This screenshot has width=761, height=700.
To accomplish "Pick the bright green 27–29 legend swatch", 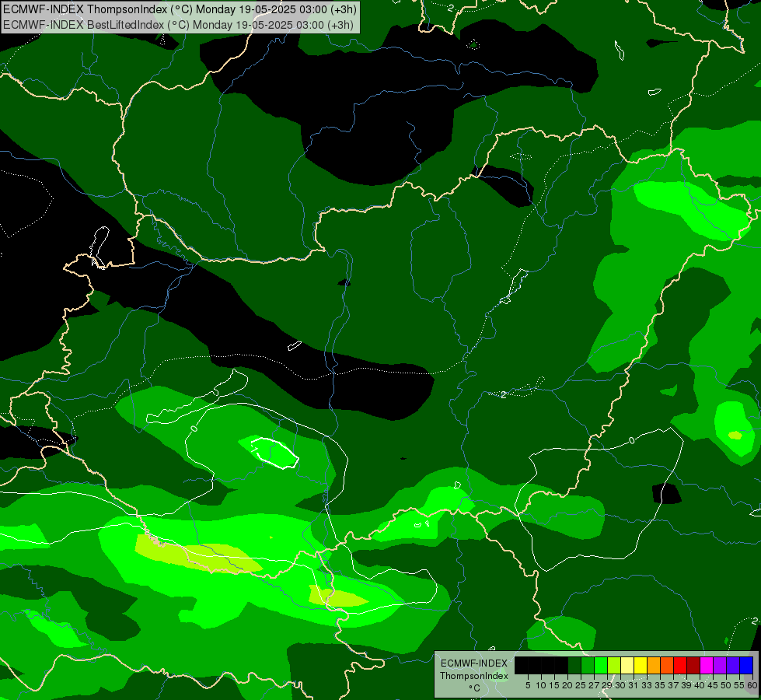I will coord(601,665).
